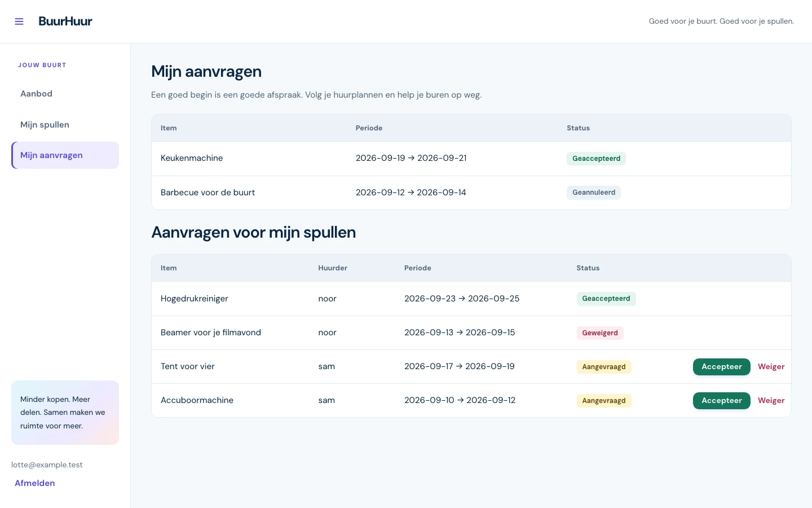Decline the Tent voor vier request
The width and height of the screenshot is (812, 508).
[x=771, y=367]
